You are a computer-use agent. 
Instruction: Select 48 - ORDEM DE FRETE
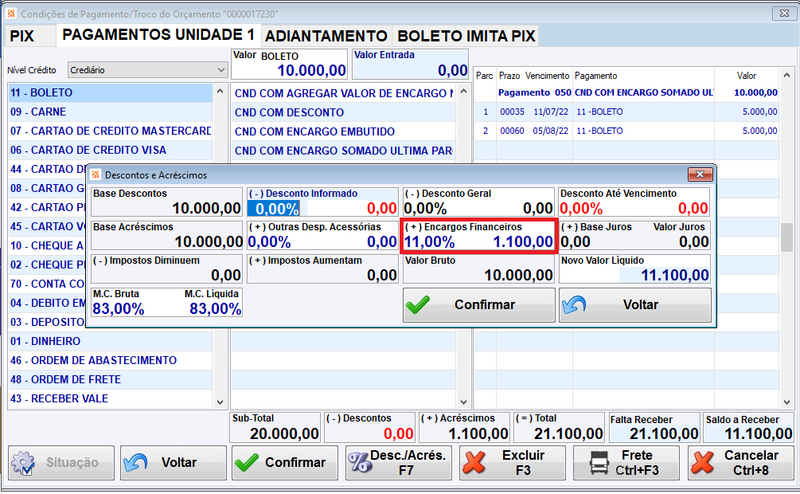[x=110, y=379]
